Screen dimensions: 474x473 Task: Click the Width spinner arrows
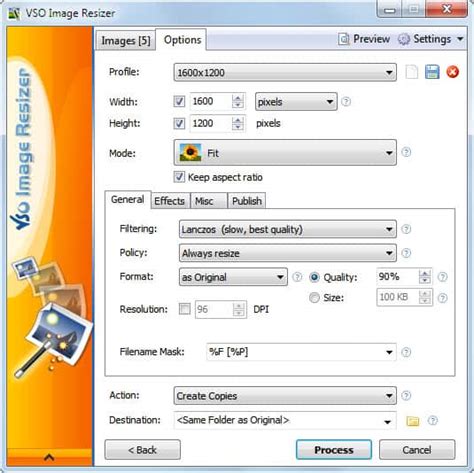pos(238,101)
